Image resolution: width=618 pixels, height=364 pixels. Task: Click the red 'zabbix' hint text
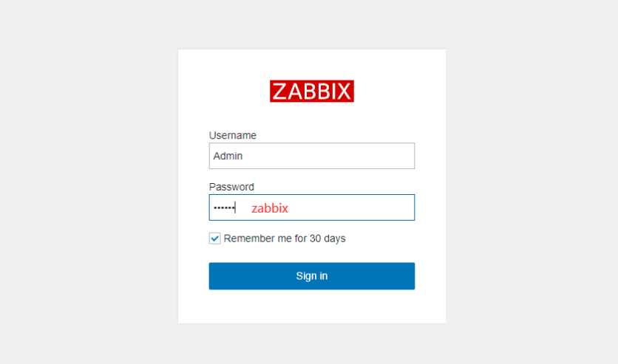pyautogui.click(x=270, y=208)
